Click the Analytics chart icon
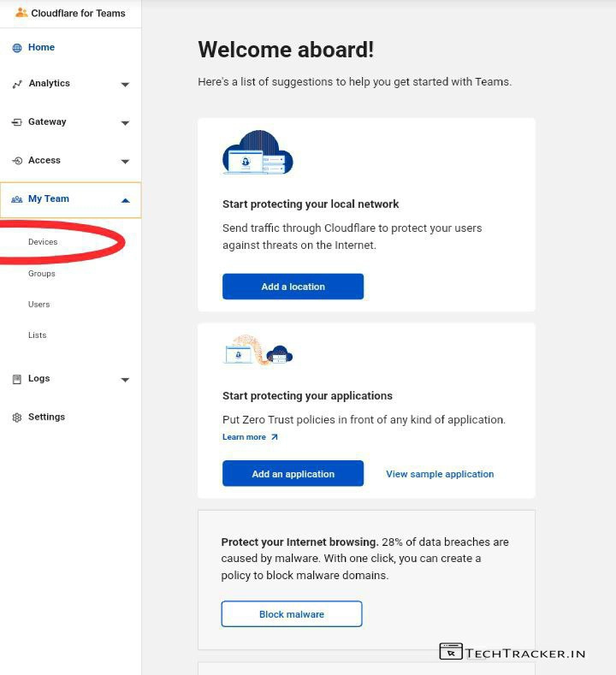 17,84
